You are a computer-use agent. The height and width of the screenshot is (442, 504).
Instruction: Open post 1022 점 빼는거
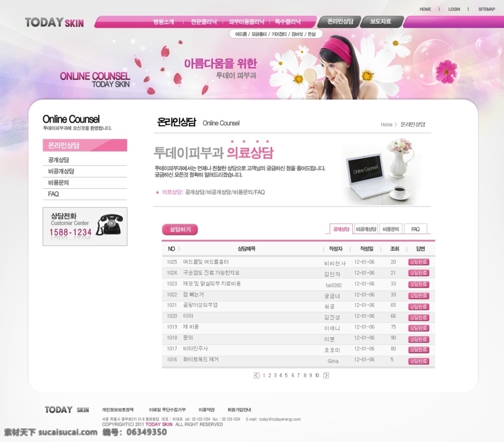point(193,295)
